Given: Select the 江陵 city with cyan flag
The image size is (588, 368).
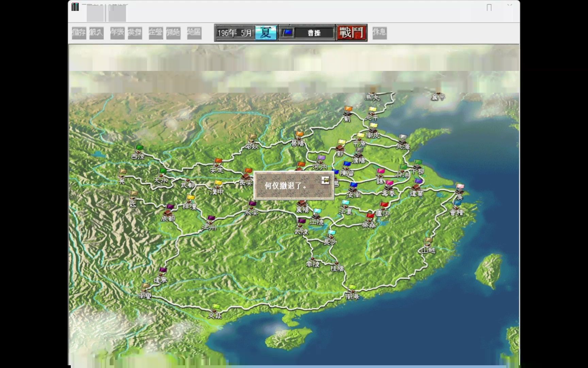Looking at the screenshot, I should pyautogui.click(x=316, y=217).
